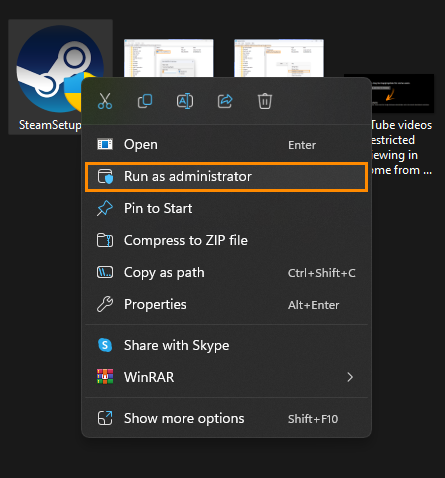This screenshot has width=445, height=478.
Task: Choose Open from the context menu
Action: pos(227,145)
